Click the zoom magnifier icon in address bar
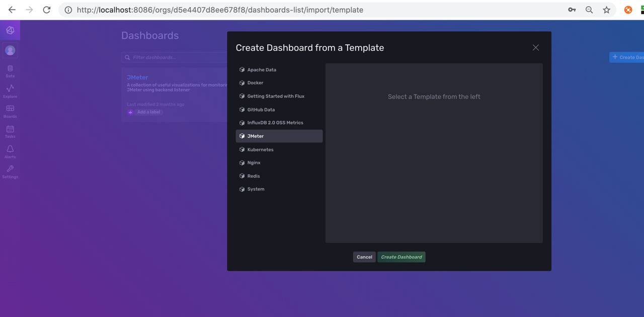The height and width of the screenshot is (317, 644). coord(589,10)
